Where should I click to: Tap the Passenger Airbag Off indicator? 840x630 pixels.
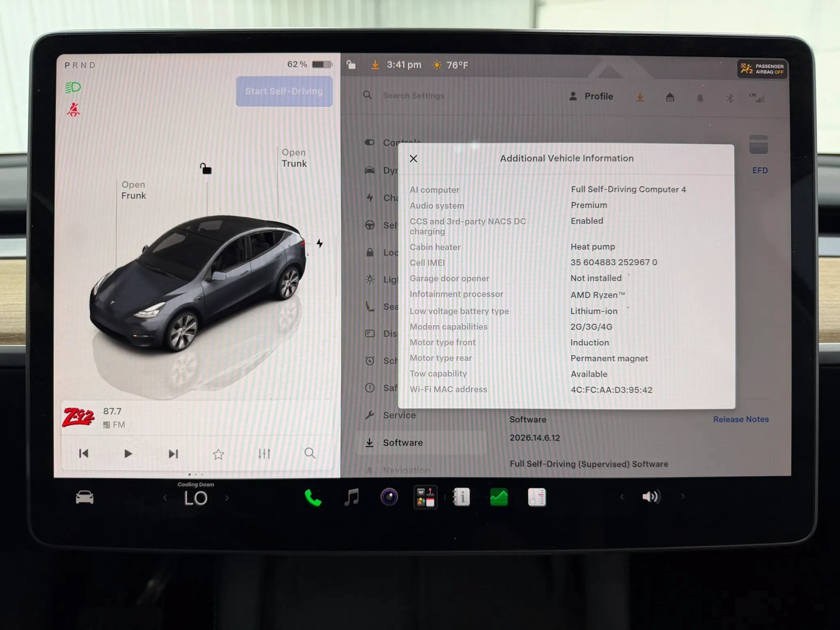point(762,69)
